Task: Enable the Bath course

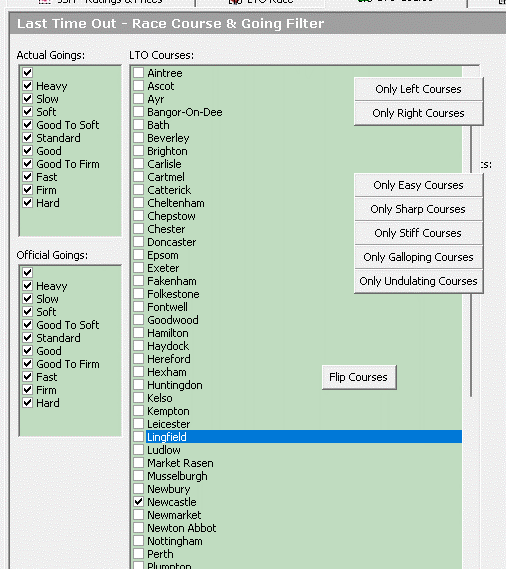Action: coord(138,125)
